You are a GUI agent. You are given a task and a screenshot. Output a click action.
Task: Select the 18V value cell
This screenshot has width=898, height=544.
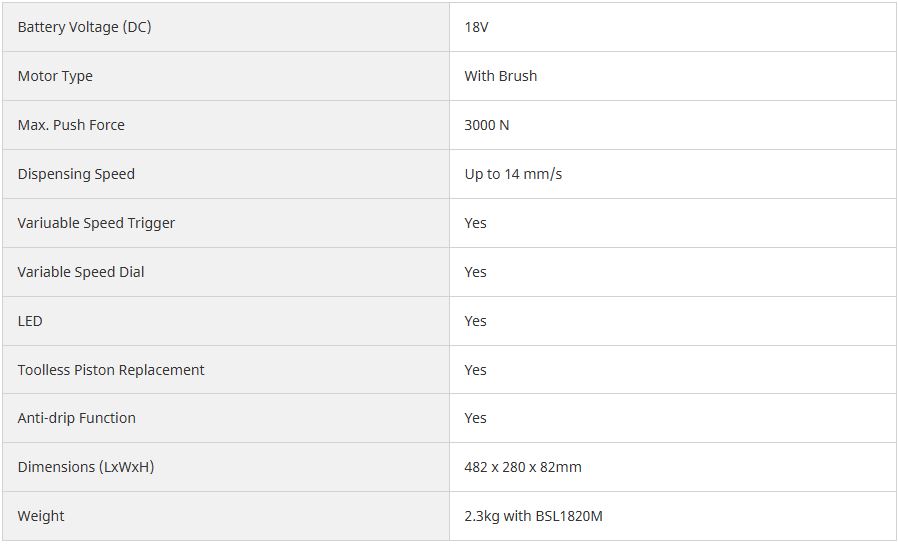point(476,27)
